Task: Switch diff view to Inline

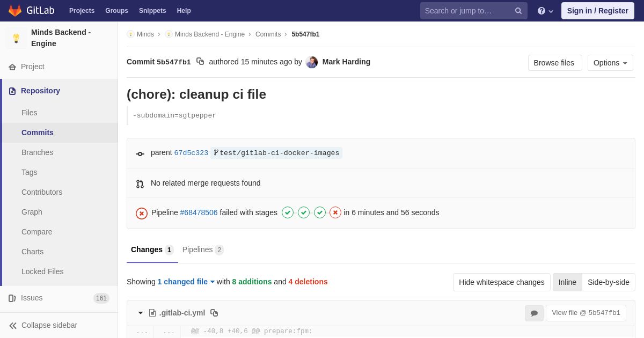Action: point(567,282)
